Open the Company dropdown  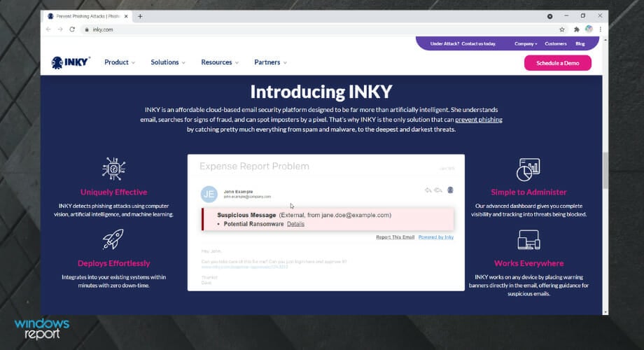(526, 43)
